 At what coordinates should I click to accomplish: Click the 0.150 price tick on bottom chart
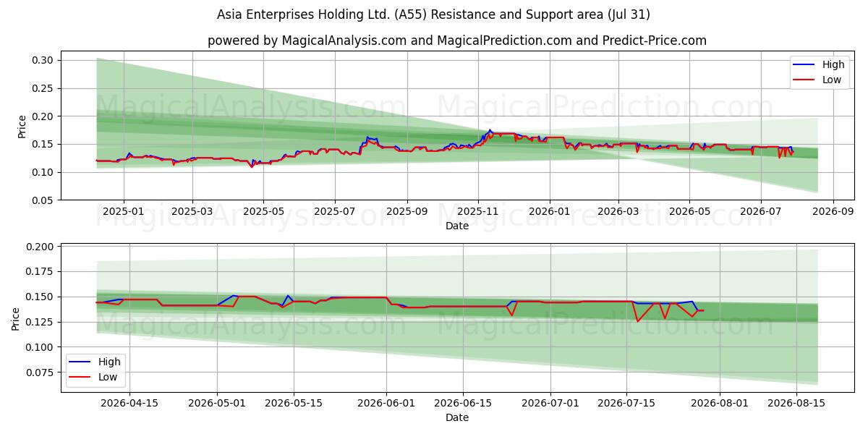coord(41,297)
